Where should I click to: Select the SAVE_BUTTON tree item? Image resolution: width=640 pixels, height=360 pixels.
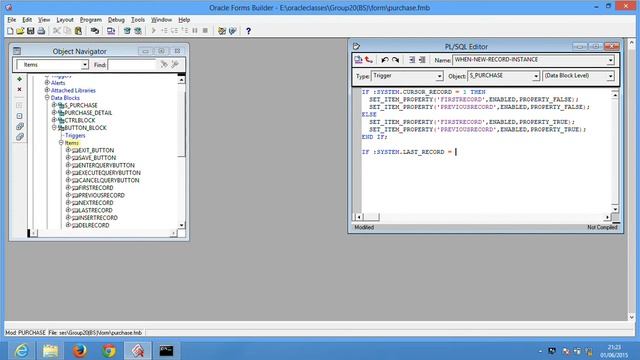97,158
